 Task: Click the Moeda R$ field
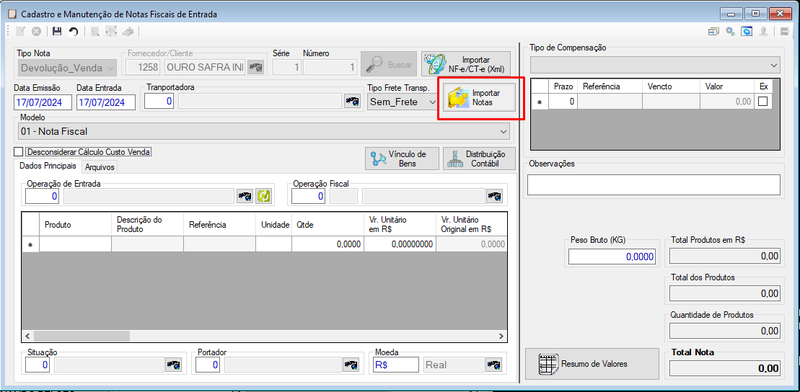tap(396, 364)
